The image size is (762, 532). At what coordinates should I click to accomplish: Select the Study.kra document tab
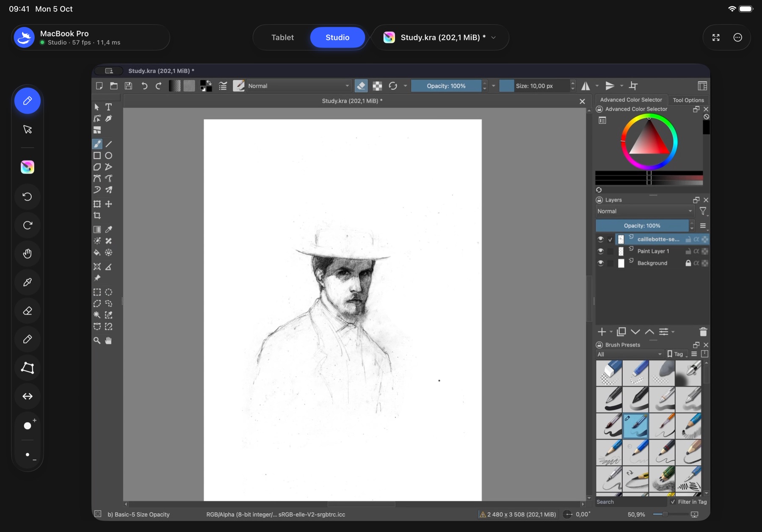pos(352,101)
